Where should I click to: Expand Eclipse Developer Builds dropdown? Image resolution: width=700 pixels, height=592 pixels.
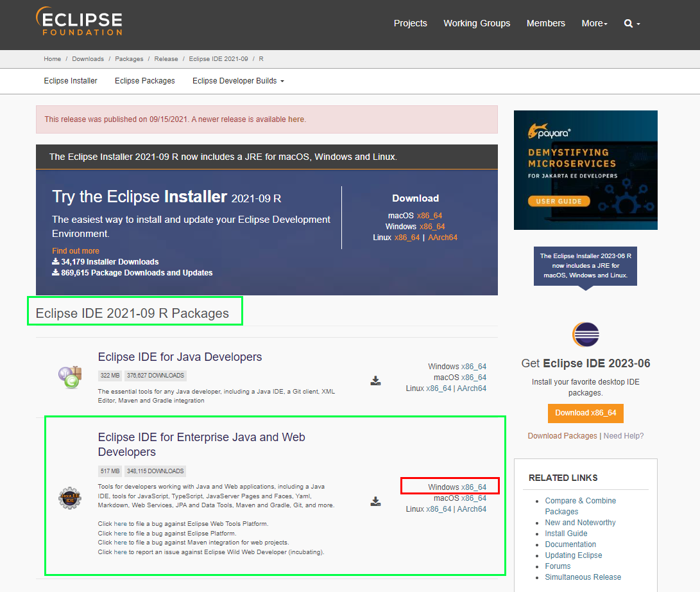[x=238, y=81]
